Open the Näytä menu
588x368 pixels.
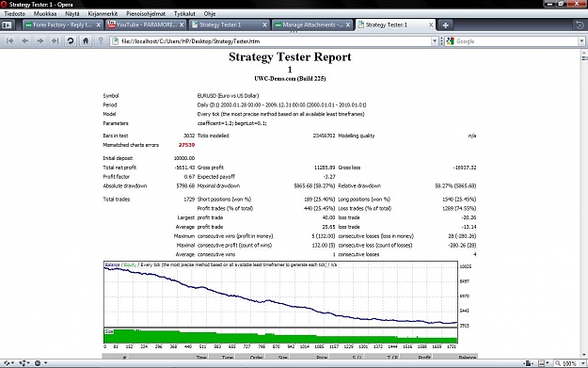tap(72, 13)
